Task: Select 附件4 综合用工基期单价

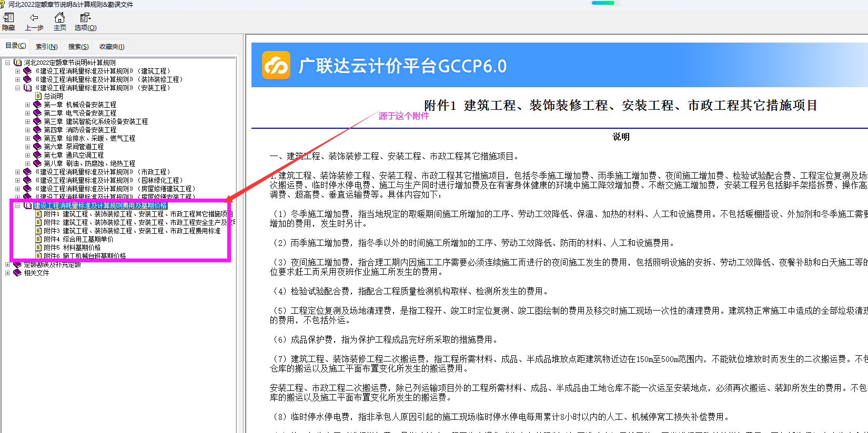Action: click(x=78, y=239)
